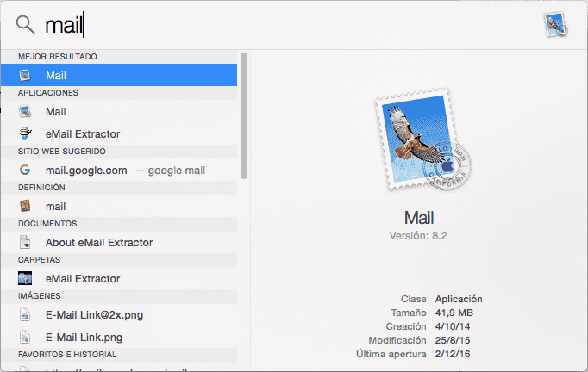Open the mail.google.com suggested website
The height and width of the screenshot is (372, 588).
[119, 170]
